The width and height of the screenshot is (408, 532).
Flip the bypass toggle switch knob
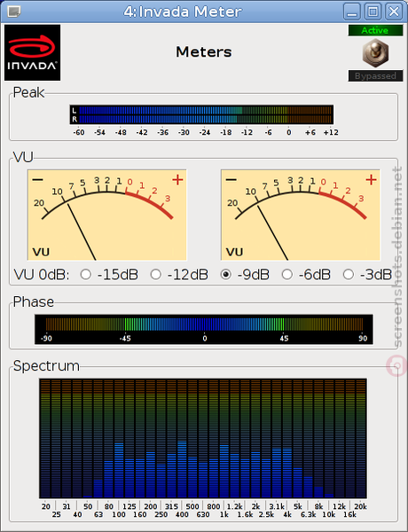coord(375,53)
